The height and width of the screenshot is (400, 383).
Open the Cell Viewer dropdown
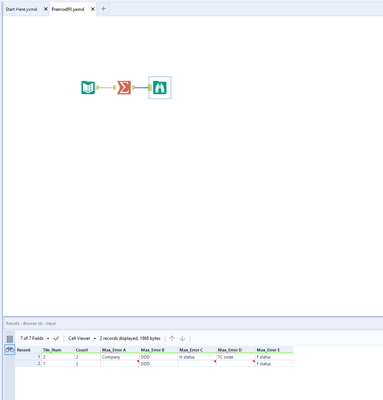82,338
